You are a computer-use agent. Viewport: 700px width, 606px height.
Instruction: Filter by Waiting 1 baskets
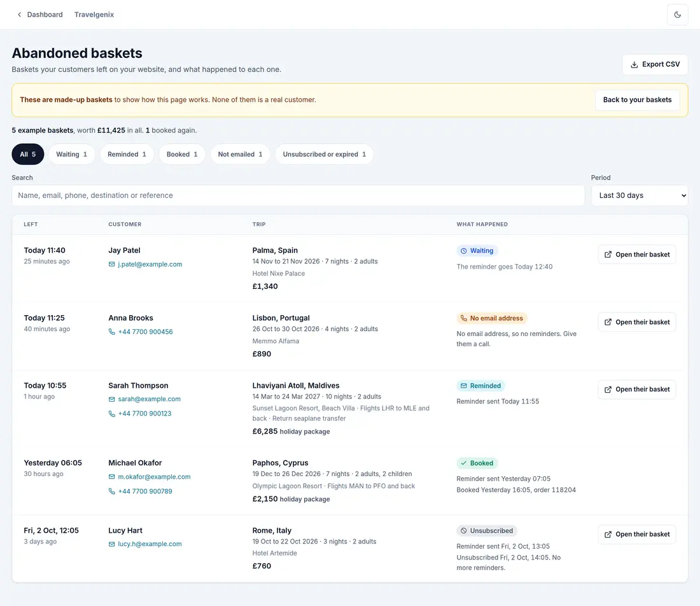tap(71, 155)
